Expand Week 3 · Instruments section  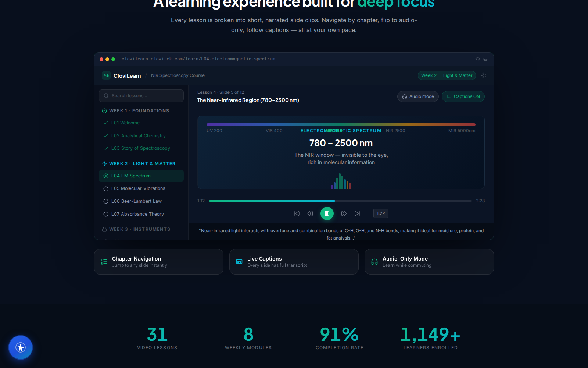pyautogui.click(x=141, y=229)
